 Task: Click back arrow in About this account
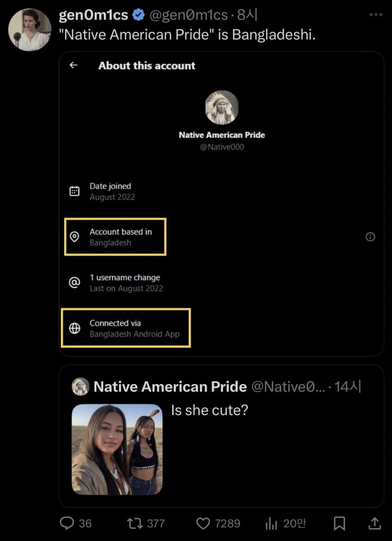tap(73, 65)
